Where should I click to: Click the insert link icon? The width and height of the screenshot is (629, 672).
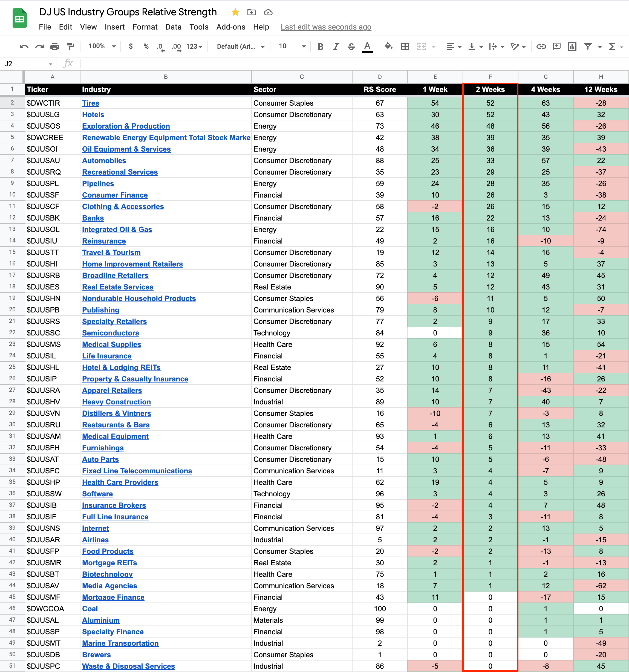[541, 47]
